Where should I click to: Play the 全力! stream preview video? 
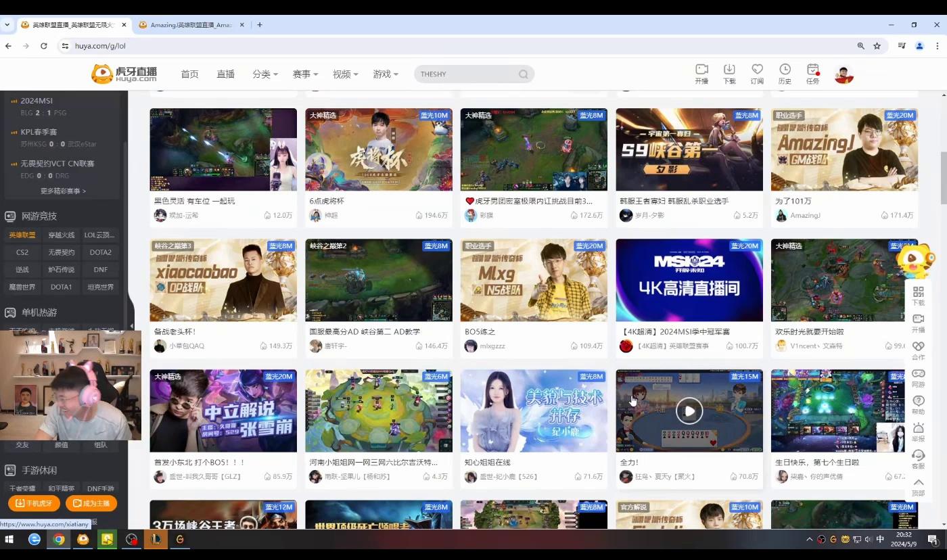689,411
